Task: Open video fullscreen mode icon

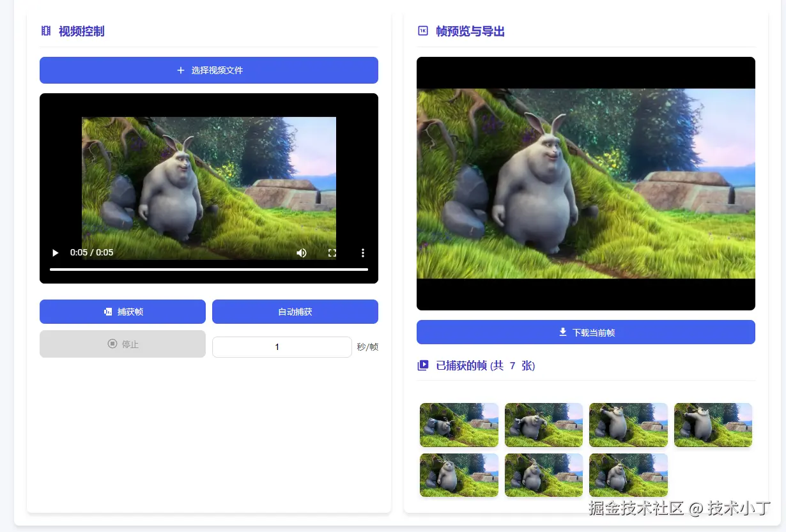Action: pos(332,253)
